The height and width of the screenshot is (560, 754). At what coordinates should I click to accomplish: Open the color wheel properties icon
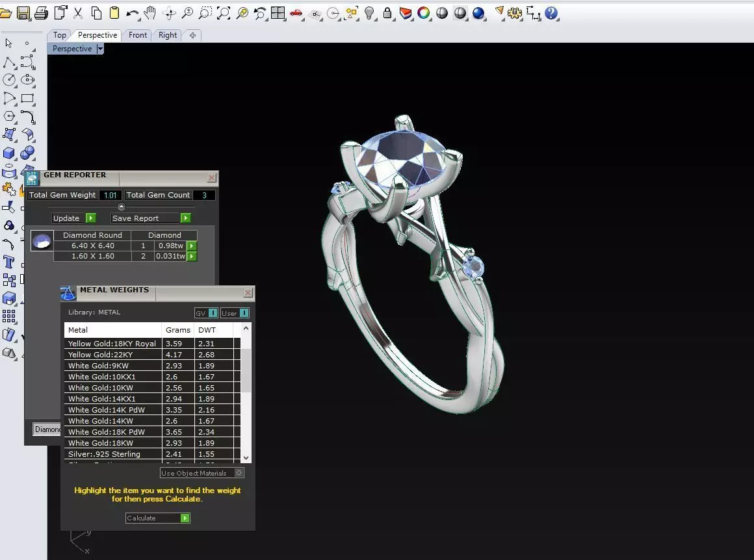click(x=424, y=13)
